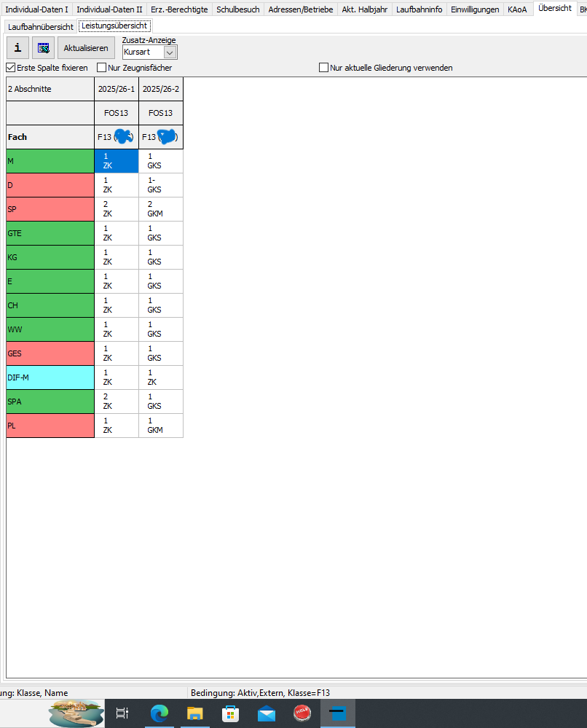The width and height of the screenshot is (587, 728).
Task: Open the Adressen/Betriebe tab
Action: coord(301,9)
